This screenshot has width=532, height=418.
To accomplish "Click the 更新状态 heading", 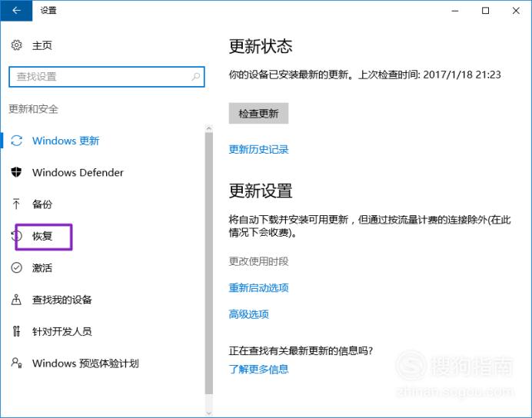I will (261, 46).
